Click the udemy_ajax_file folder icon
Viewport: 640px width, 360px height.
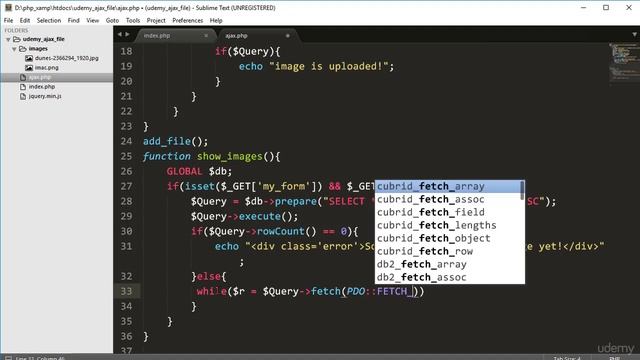click(17, 39)
